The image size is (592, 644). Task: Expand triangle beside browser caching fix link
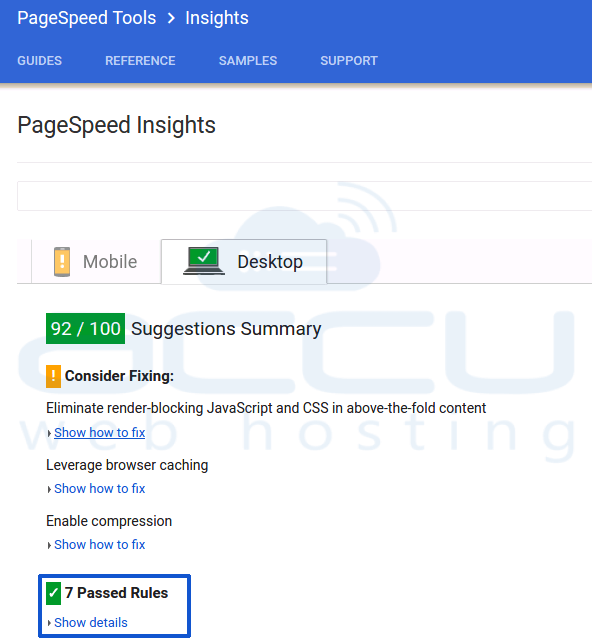coord(49,489)
